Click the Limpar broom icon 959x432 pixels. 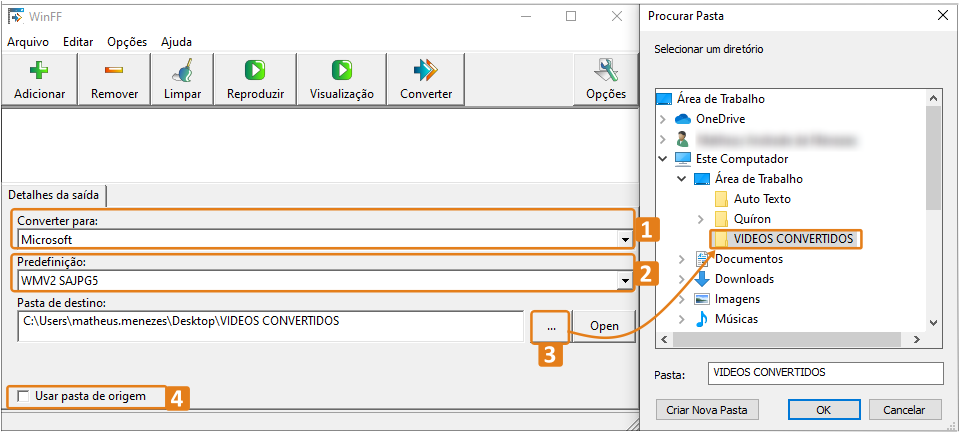coord(182,70)
